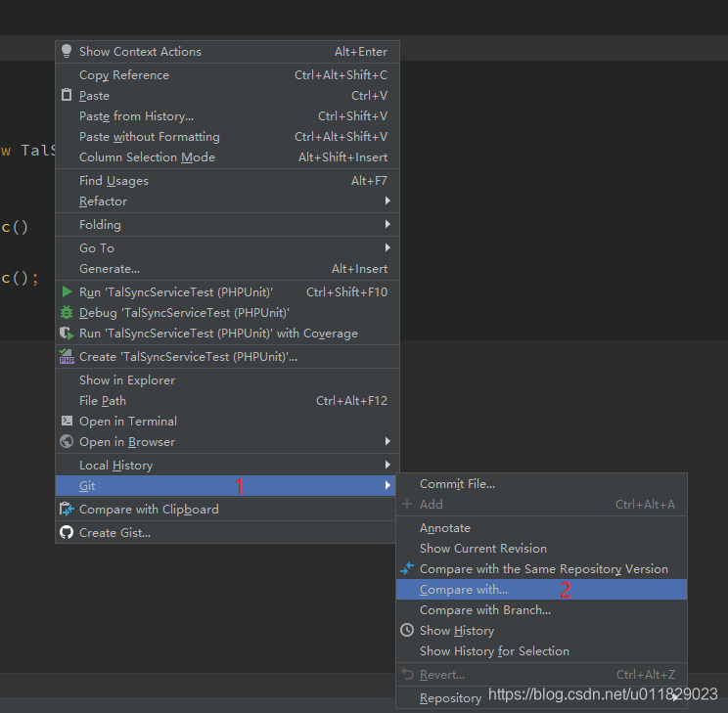This screenshot has width=728, height=713.
Task: Click the undo arrow icon next to Revert
Action: (407, 674)
